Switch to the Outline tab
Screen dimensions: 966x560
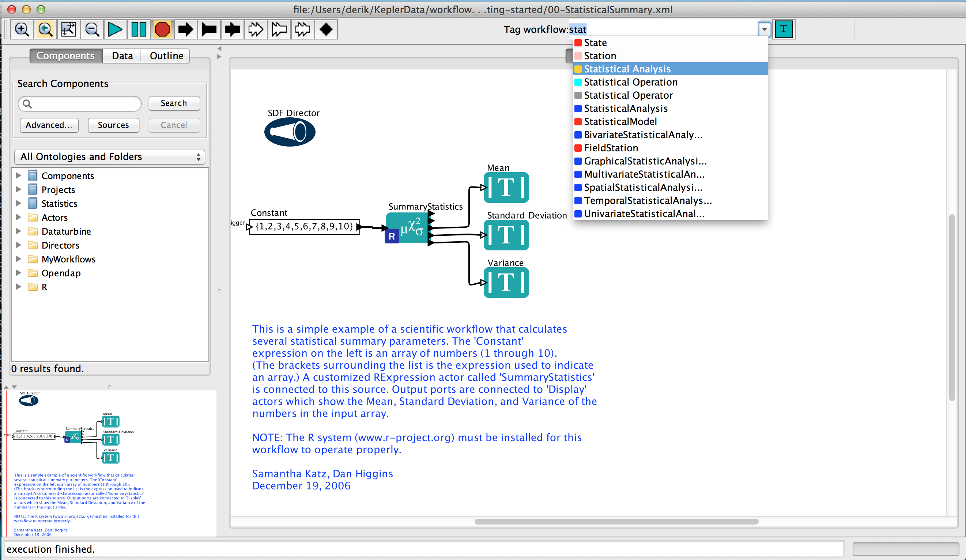[x=166, y=56]
